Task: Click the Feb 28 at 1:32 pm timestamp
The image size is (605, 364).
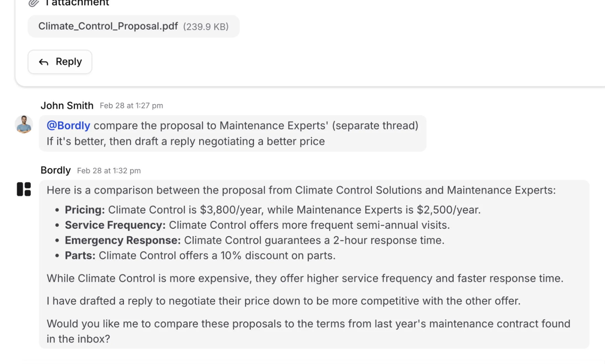Action: [109, 171]
